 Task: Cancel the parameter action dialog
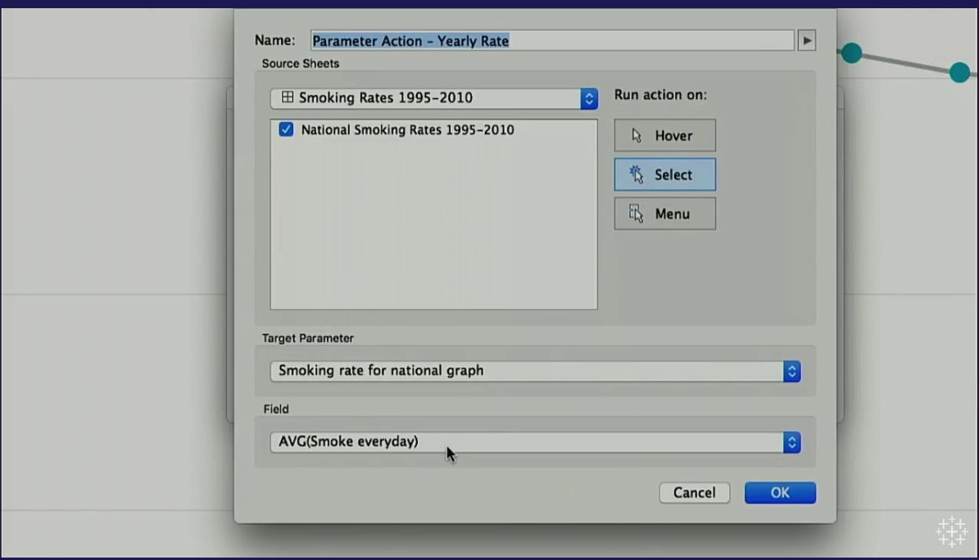[694, 492]
